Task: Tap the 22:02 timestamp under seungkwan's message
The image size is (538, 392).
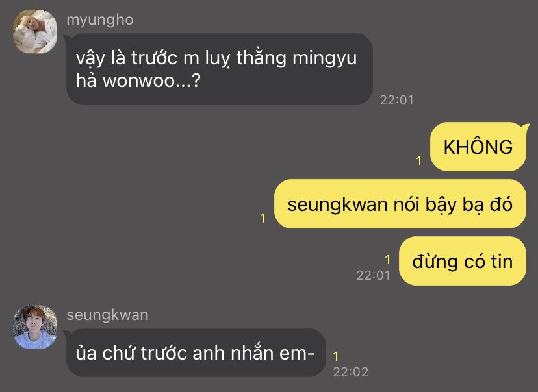Action: (351, 372)
